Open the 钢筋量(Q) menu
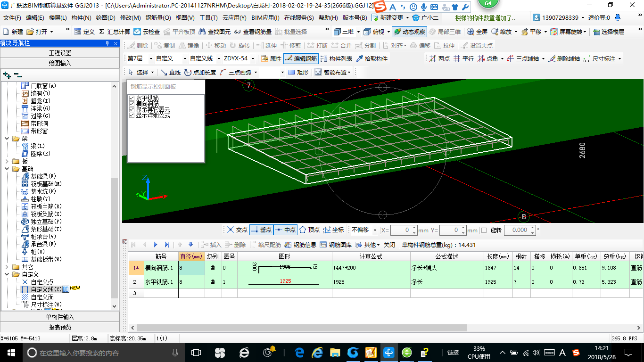This screenshot has height=362, width=644. [158, 18]
